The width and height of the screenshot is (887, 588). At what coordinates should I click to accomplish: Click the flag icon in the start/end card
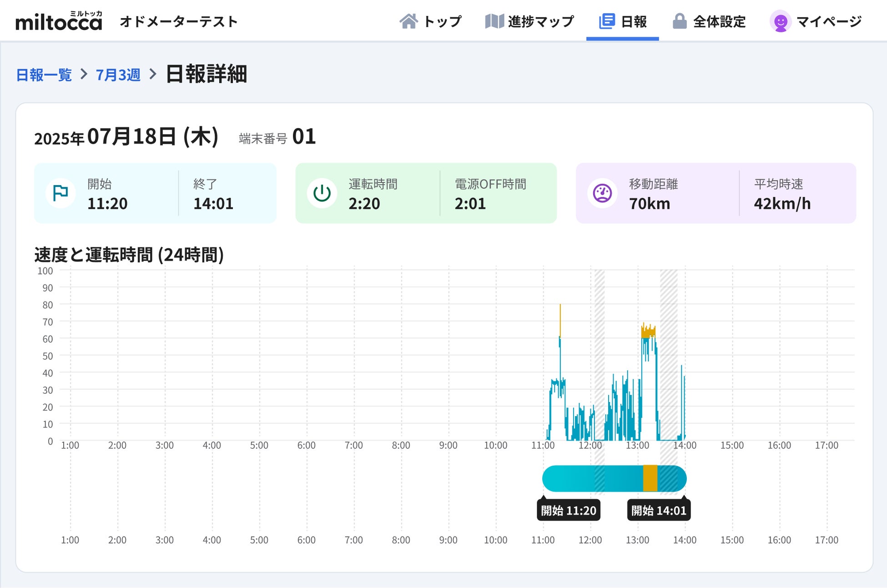[x=60, y=193]
